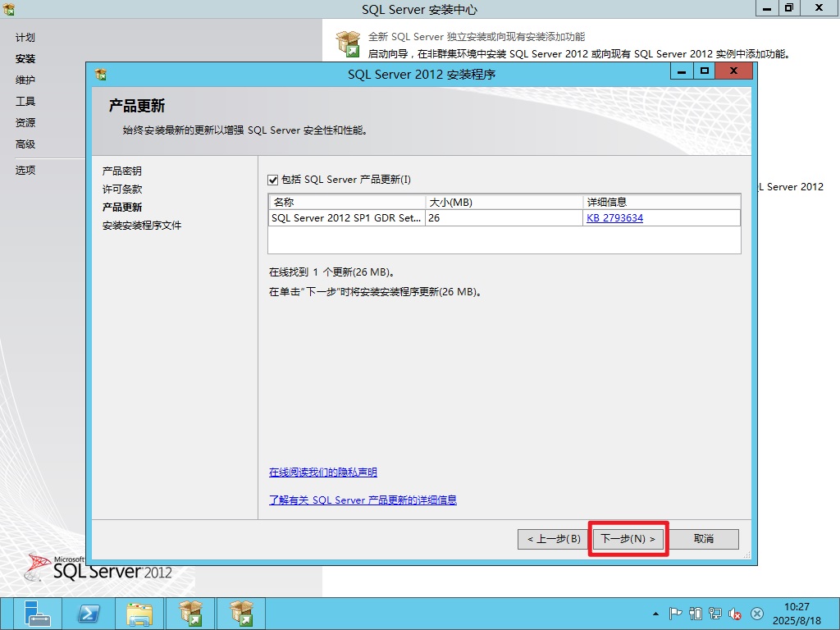Maximize the SQL Server 2012 安装程序 dialog
Viewport: 840px width, 630px height.
coord(704,71)
